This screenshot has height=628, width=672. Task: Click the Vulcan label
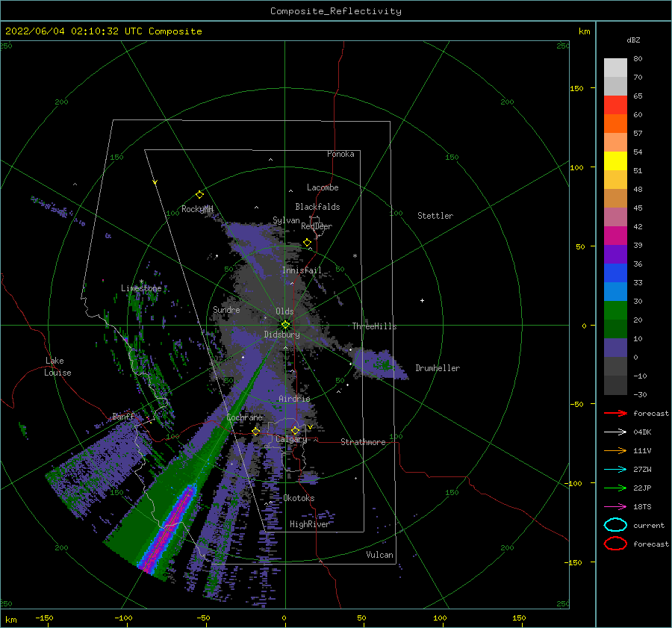379,555
